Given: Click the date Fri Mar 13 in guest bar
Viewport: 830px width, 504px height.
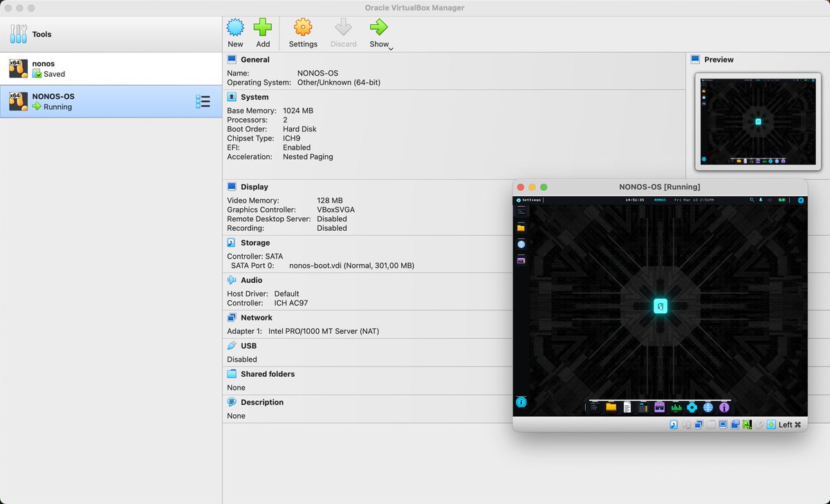Looking at the screenshot, I should point(694,200).
